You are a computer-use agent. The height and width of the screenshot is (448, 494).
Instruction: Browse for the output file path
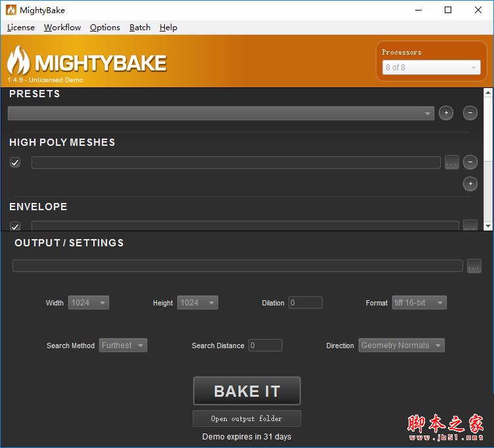474,266
